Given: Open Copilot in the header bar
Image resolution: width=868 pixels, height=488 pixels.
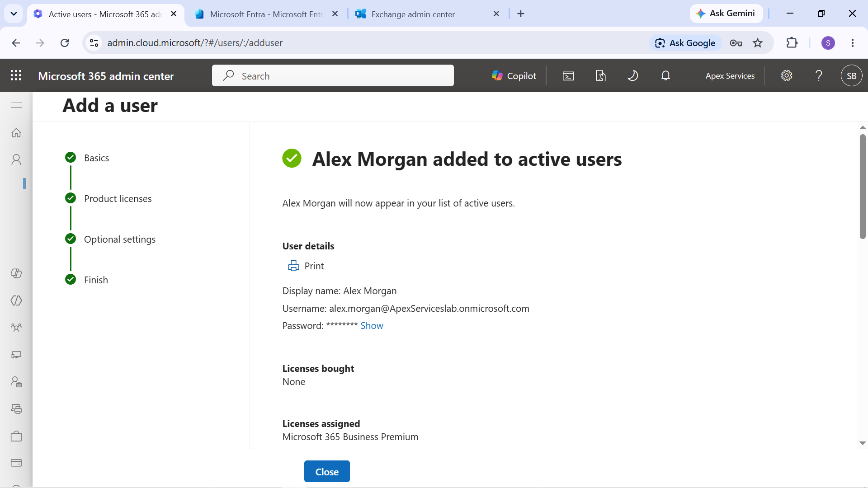Looking at the screenshot, I should (514, 76).
